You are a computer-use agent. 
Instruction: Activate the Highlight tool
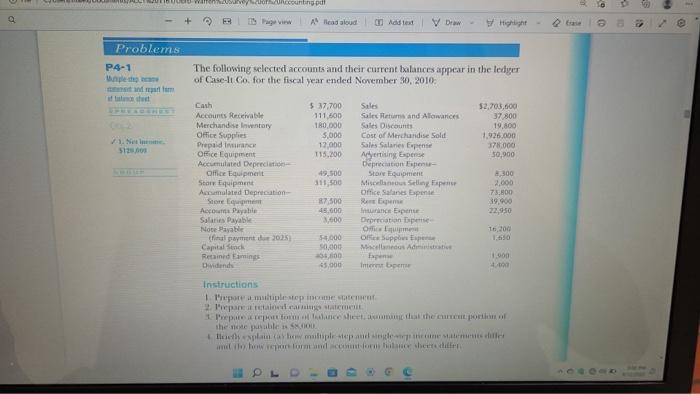pyautogui.click(x=507, y=23)
